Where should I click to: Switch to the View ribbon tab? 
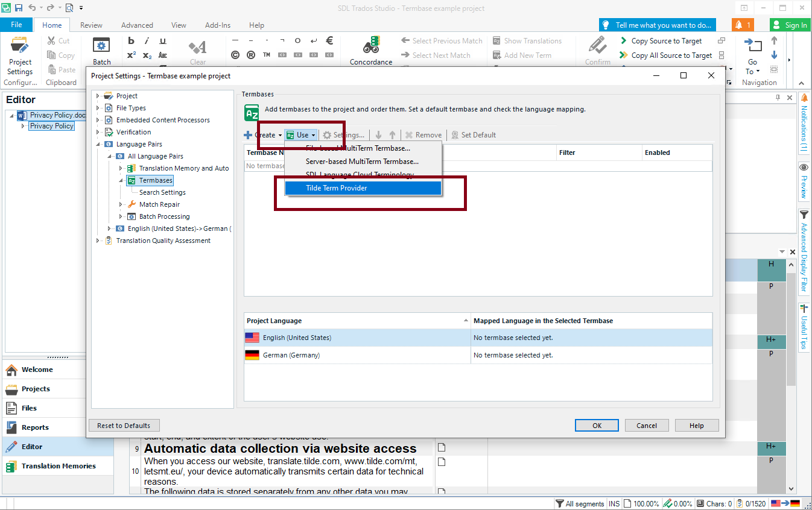pyautogui.click(x=179, y=25)
